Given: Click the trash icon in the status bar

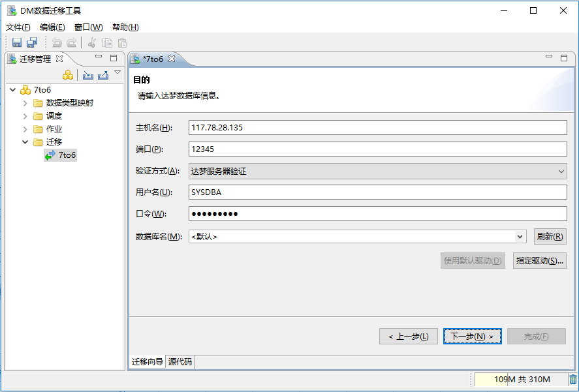Looking at the screenshot, I should click(x=572, y=380).
